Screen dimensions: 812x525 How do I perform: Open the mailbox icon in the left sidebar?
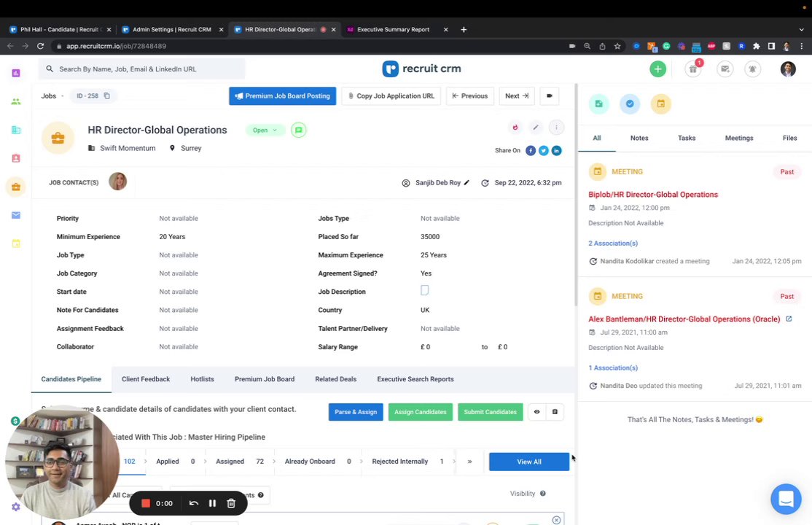15,215
